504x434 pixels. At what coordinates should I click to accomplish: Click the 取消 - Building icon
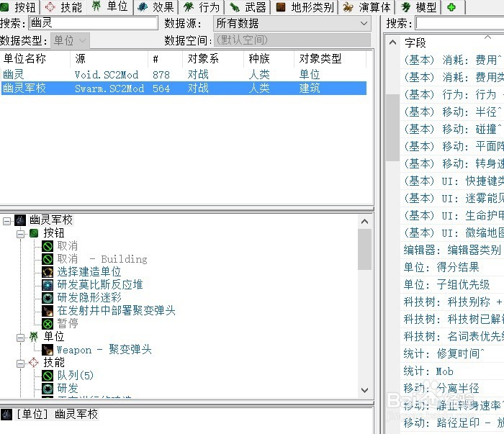coord(48,259)
